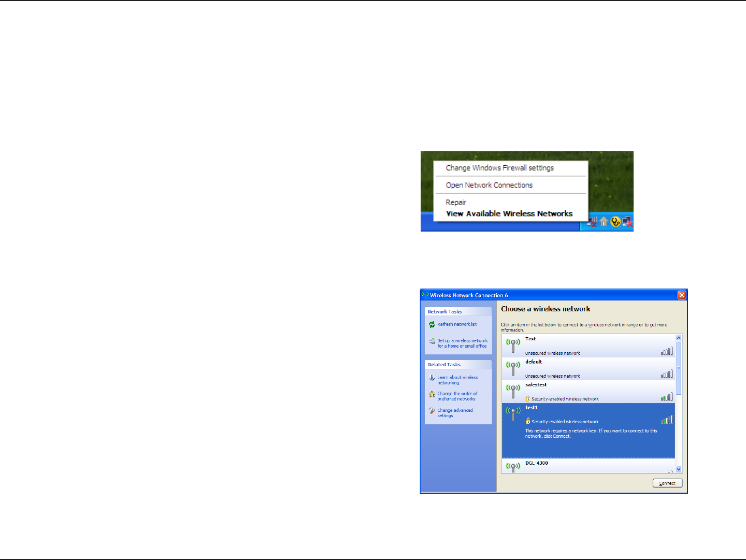Click the disconnected wireless tray icon
Viewport: 746px width, 560px height.
pyautogui.click(x=592, y=222)
